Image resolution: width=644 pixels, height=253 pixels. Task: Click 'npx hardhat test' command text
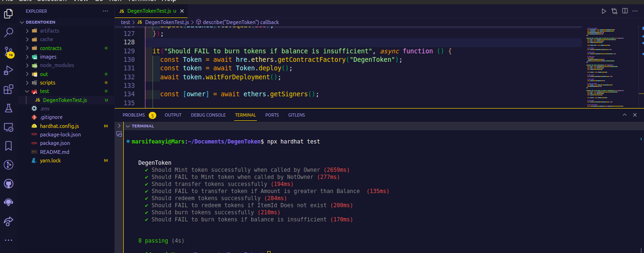[293, 142]
